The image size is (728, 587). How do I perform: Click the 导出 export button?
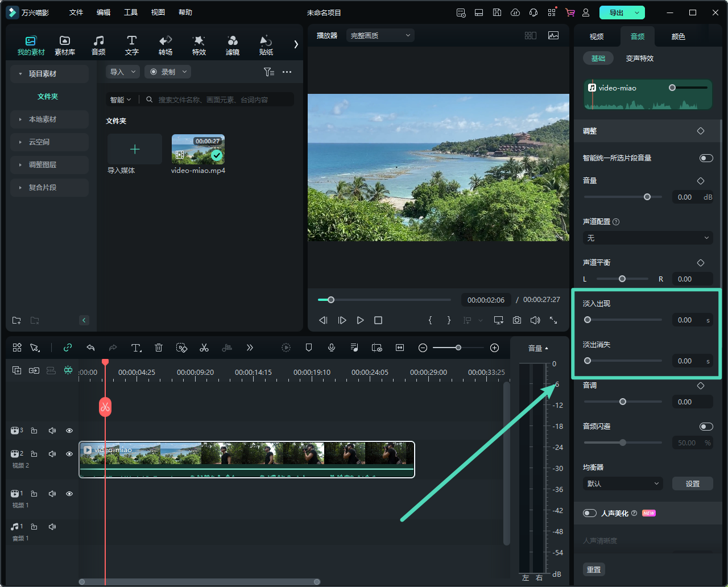coord(617,13)
